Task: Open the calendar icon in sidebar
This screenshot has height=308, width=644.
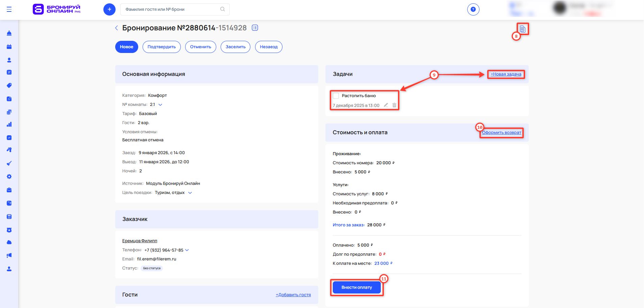Action: [x=9, y=47]
